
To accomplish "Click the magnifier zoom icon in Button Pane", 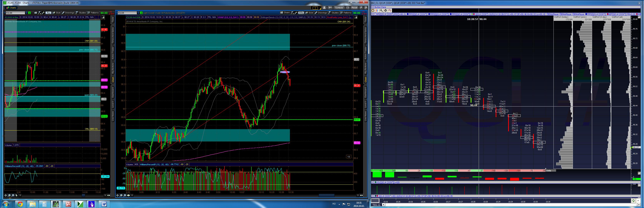I will click(x=381, y=11).
